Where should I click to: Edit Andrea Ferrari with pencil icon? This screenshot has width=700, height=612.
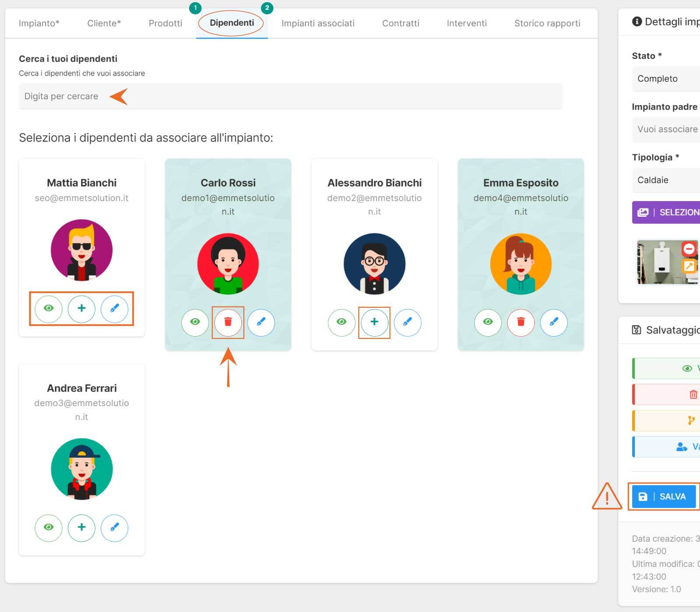(x=114, y=528)
